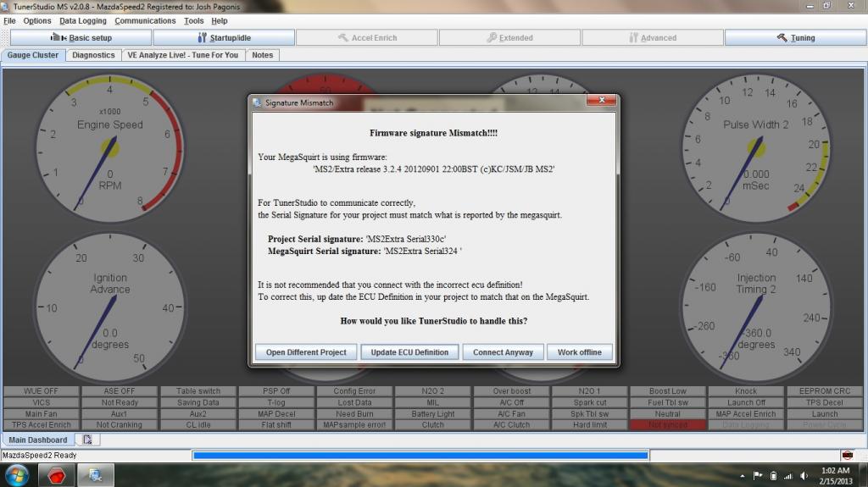Click the Saving Data indicator
This screenshot has height=487, width=868.
198,403
